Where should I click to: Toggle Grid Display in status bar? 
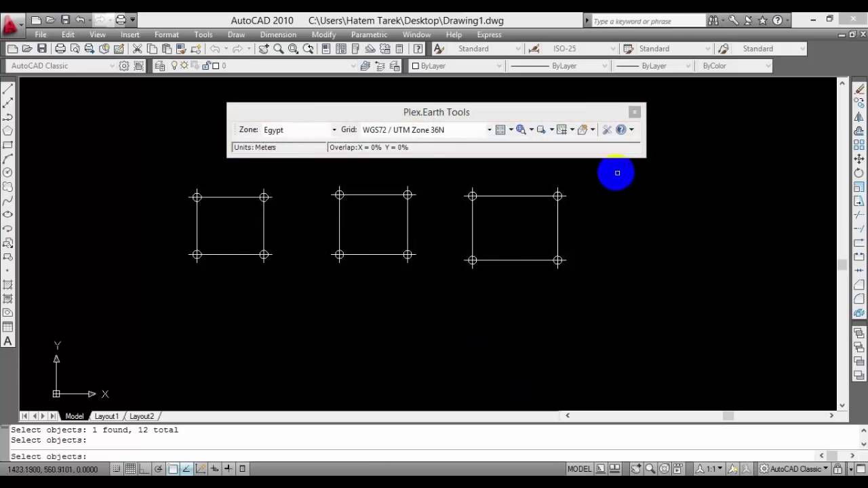coord(131,469)
